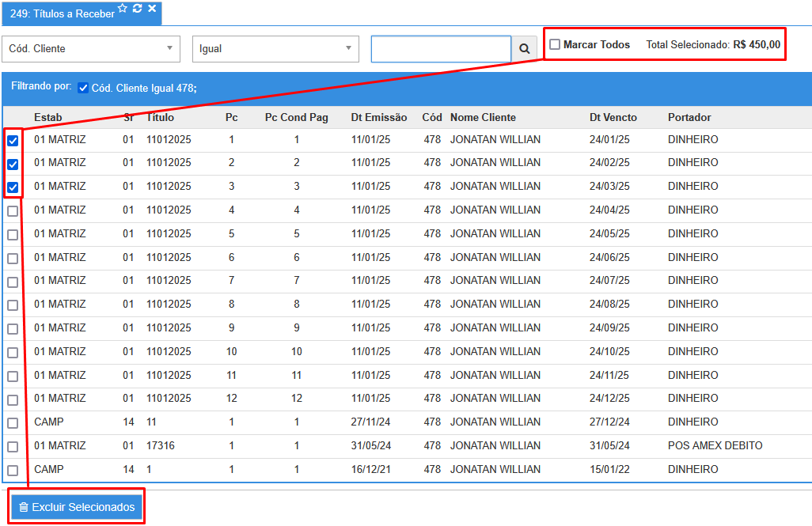This screenshot has height=526, width=812.
Task: Check row with vencimento 24/07/25
Action: [13, 282]
